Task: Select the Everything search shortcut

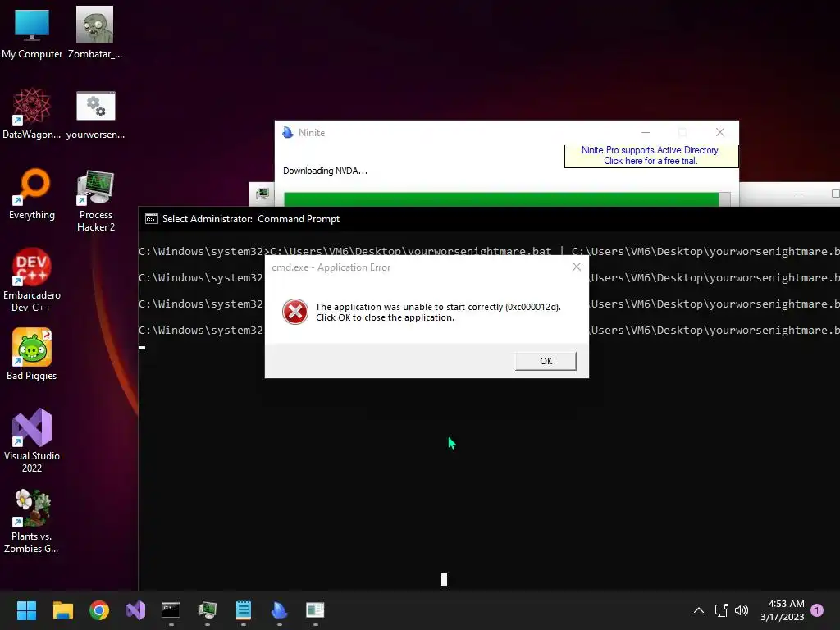Action: [32, 194]
